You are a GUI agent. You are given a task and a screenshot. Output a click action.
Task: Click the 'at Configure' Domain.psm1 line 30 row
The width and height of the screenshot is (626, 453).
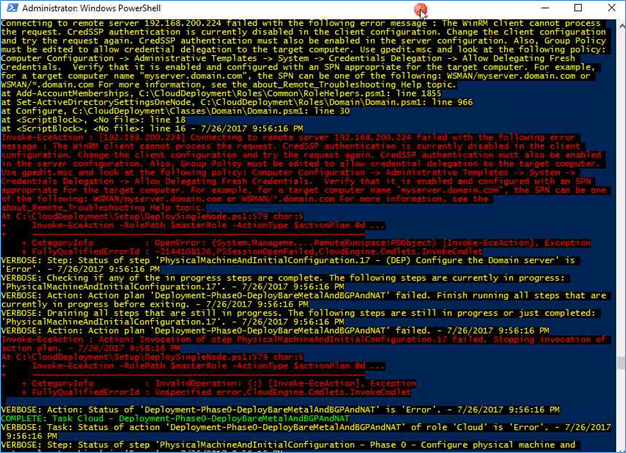pos(175,111)
